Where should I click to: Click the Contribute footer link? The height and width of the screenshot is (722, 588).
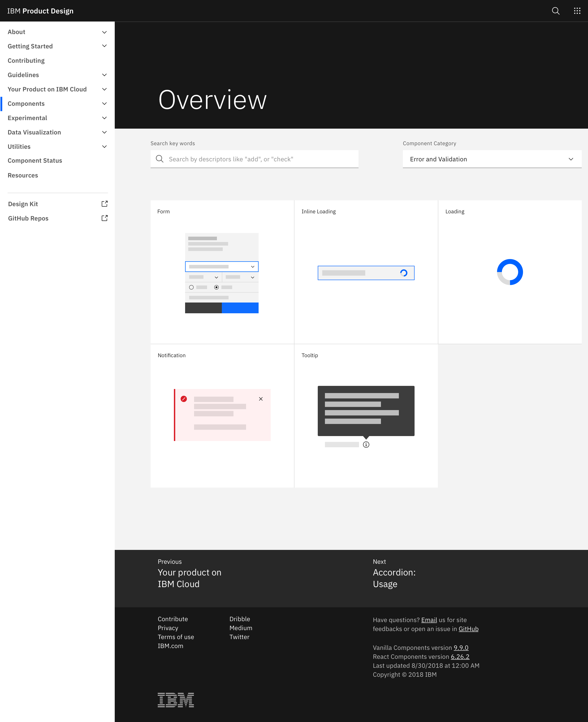pos(173,619)
